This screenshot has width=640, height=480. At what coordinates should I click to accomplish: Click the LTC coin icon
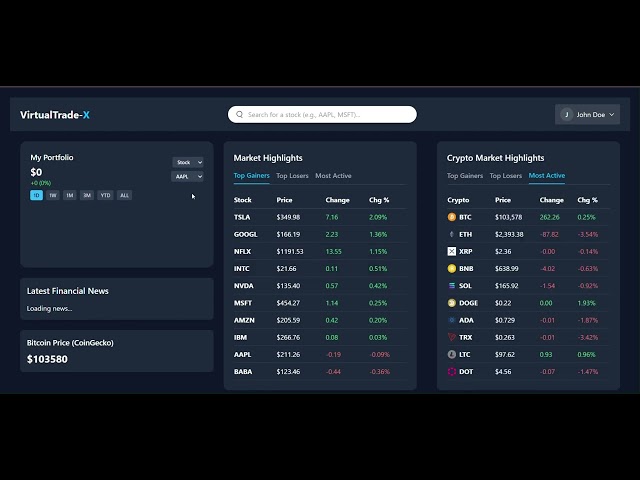point(451,354)
